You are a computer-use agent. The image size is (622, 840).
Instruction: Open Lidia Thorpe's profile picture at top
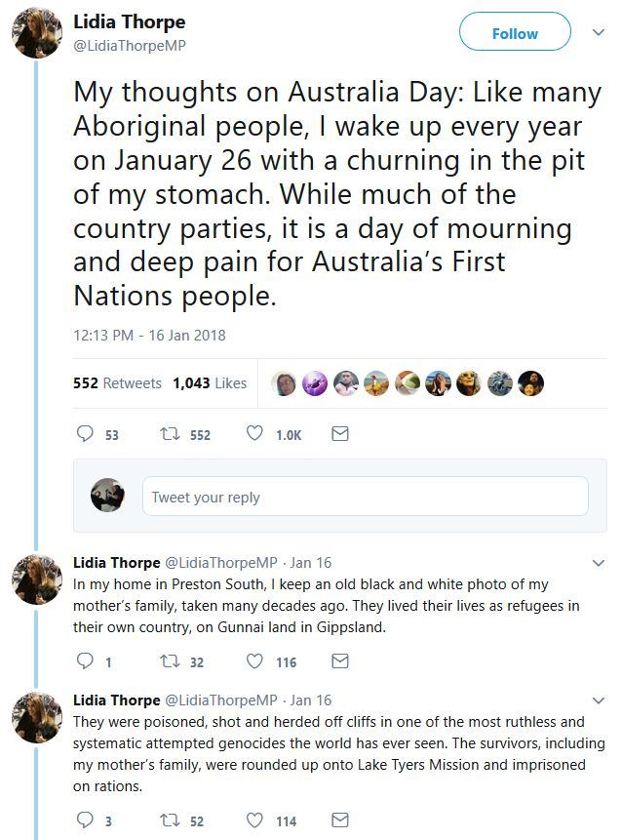point(37,35)
